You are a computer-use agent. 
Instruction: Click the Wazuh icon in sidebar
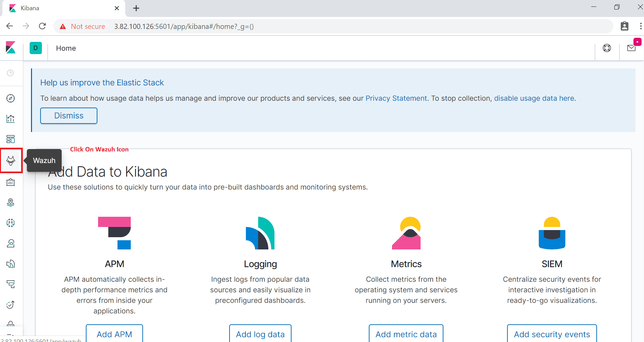pos(11,161)
